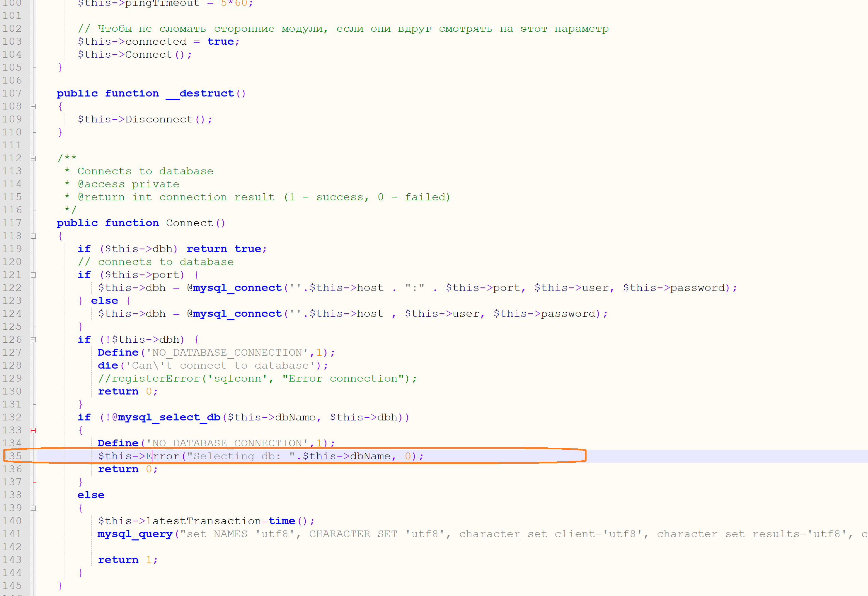Collapse the fold at line 108
868x596 pixels.
click(33, 106)
